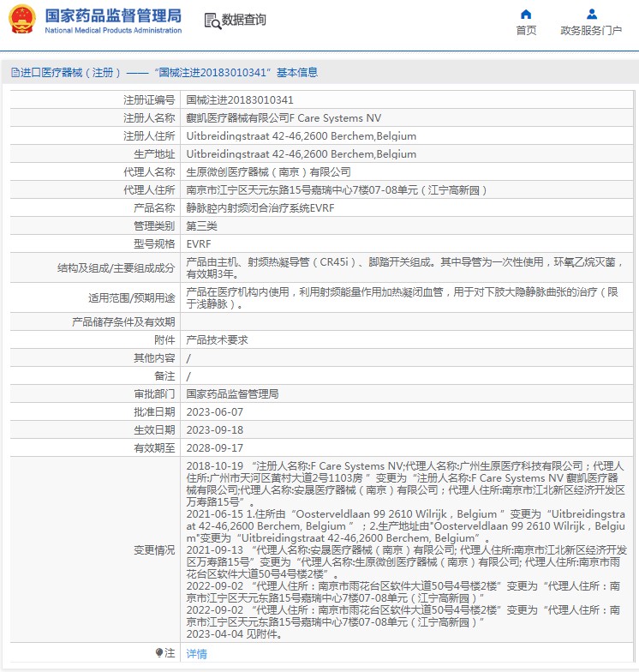Select the 第三类 management class value
This screenshot has width=639, height=672.
202,226
